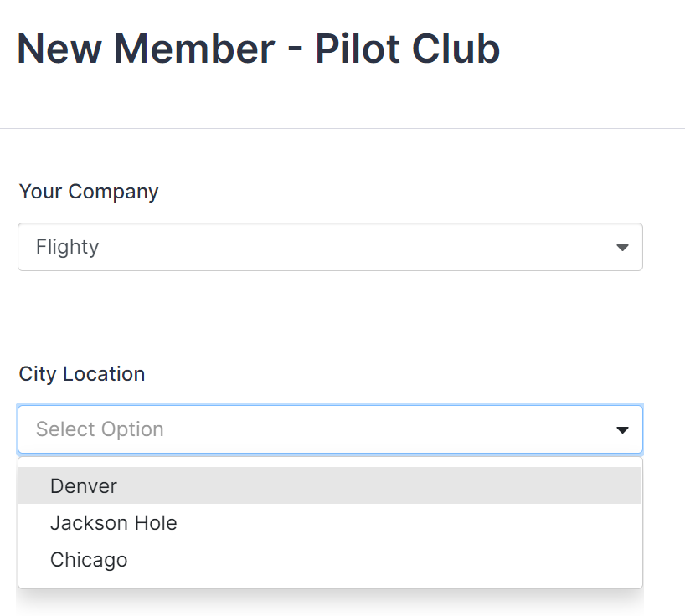This screenshot has height=616, width=685.
Task: Click the chevron icon on Flighty dropdown
Action: [622, 247]
